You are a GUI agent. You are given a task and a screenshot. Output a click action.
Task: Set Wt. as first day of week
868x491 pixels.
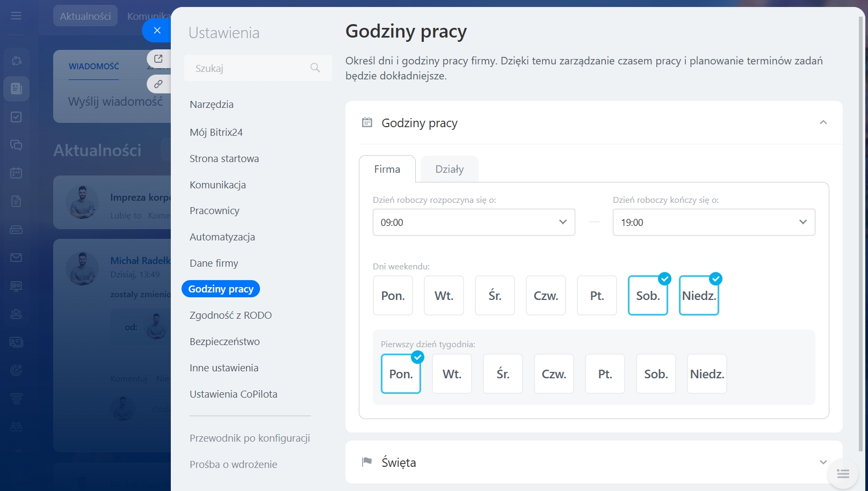(452, 374)
